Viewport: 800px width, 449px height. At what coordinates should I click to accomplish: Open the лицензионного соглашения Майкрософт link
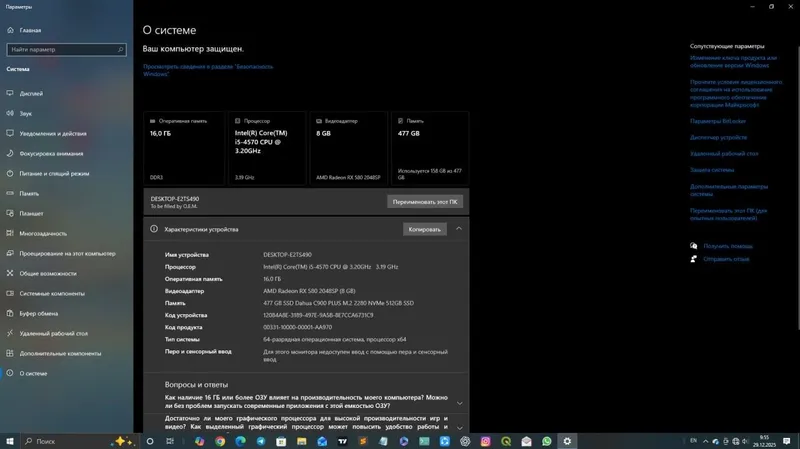click(x=736, y=93)
